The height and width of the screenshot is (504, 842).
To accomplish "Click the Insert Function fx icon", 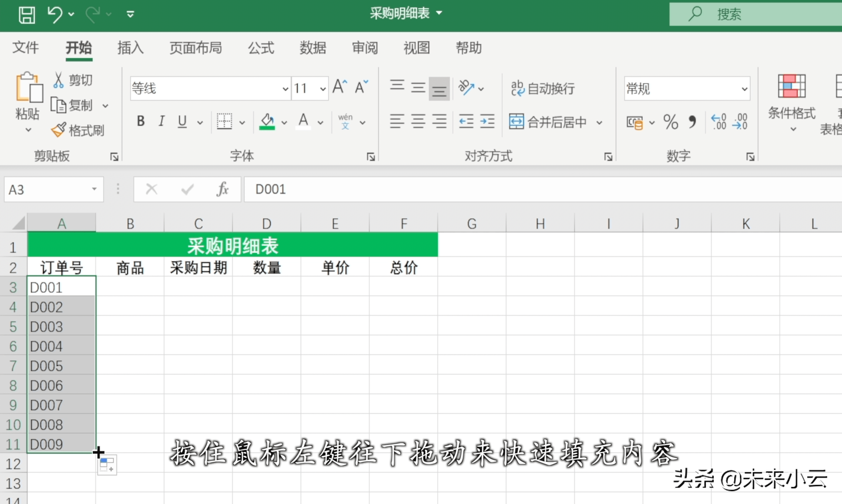I will [223, 189].
